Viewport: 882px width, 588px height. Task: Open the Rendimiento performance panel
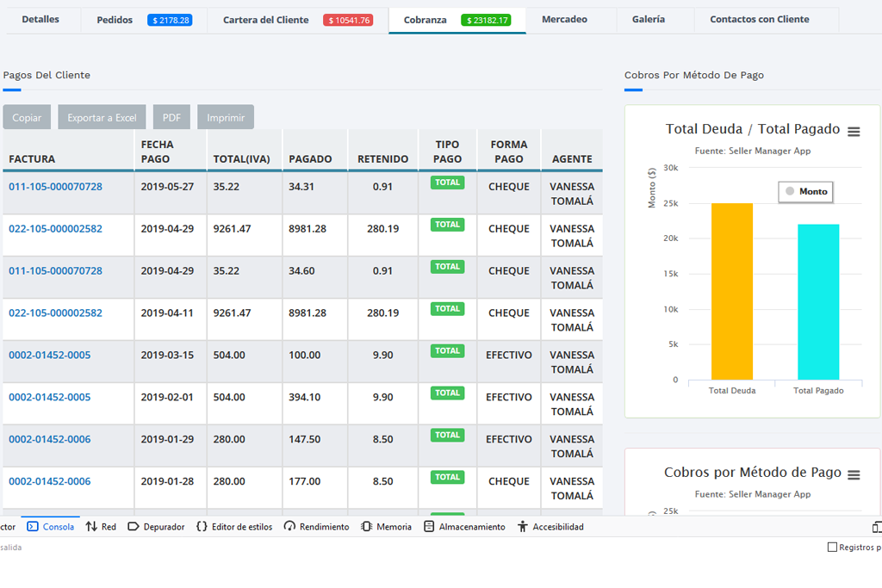pyautogui.click(x=317, y=527)
